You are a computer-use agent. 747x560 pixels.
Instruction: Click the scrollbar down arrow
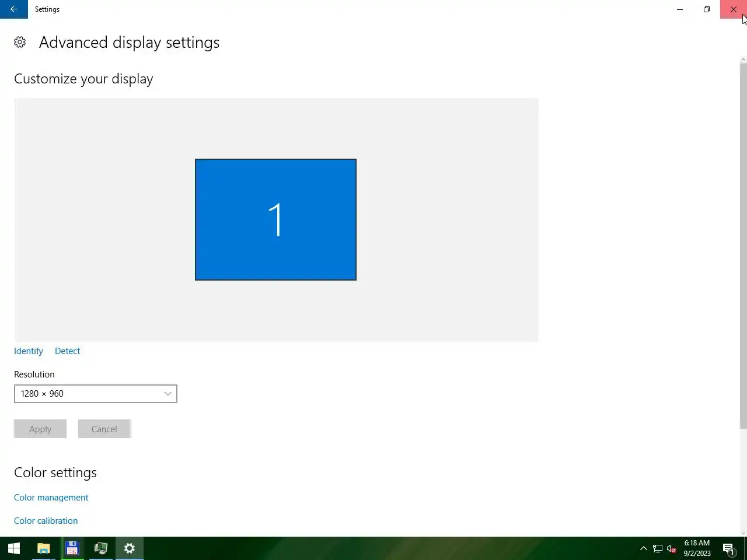(743, 532)
